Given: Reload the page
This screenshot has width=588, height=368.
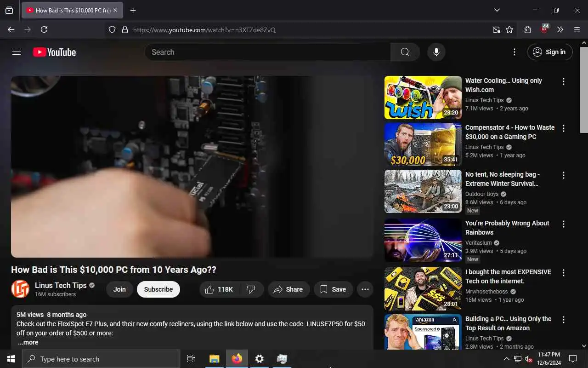Looking at the screenshot, I should click(44, 29).
